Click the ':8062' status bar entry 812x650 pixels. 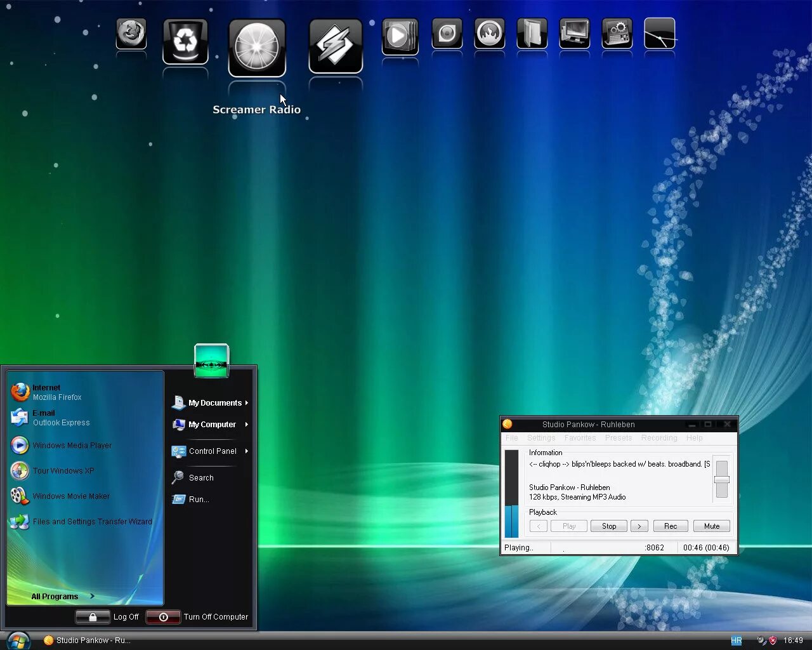click(654, 548)
